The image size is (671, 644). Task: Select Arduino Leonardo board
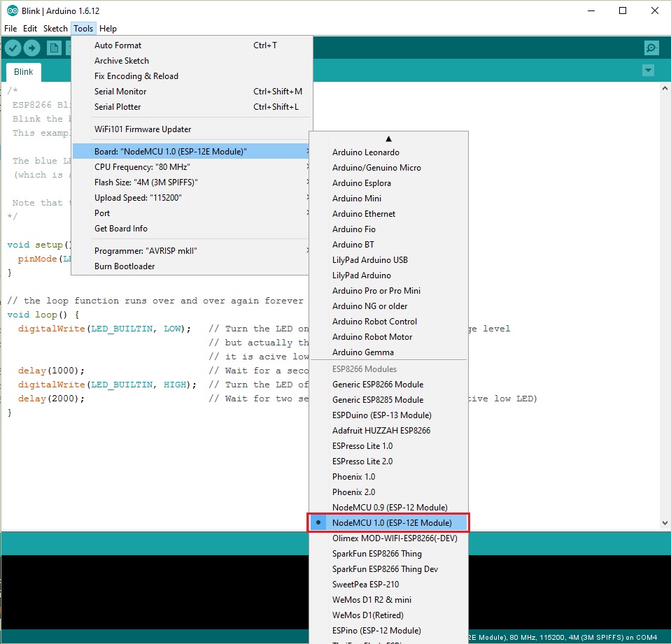(x=388, y=152)
